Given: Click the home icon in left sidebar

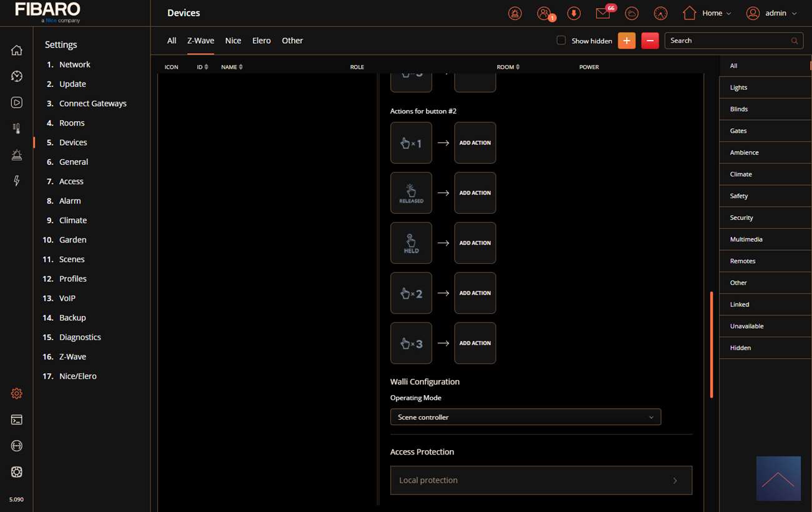Looking at the screenshot, I should (17, 51).
